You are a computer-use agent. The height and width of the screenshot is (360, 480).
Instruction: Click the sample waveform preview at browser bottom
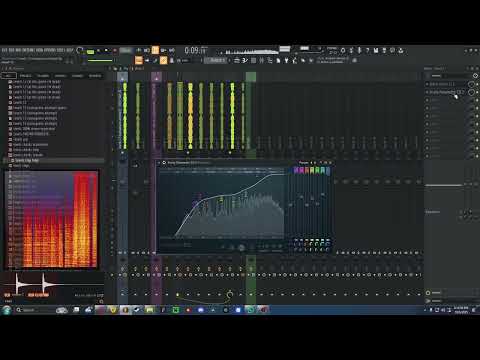pos(53,284)
